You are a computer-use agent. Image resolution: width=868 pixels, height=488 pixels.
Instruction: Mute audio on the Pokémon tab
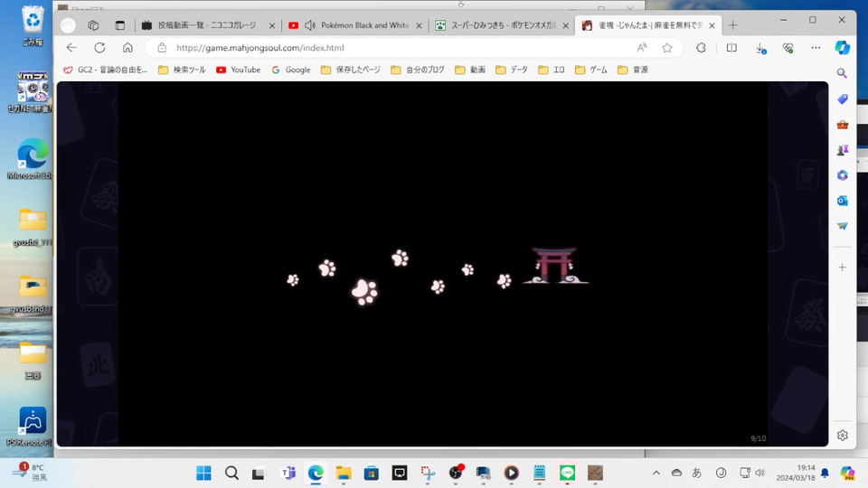point(310,25)
